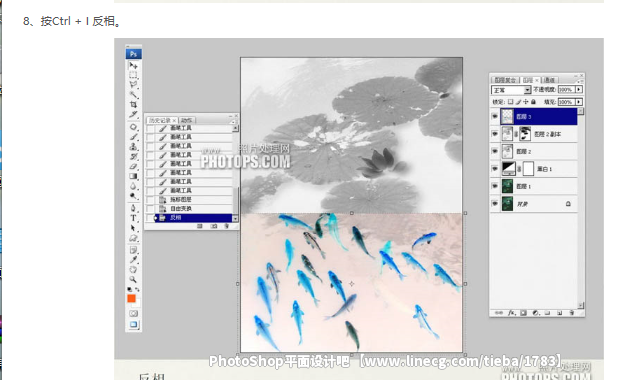The width and height of the screenshot is (617, 380).
Task: Open the opacity slider arrow
Action: [x=579, y=90]
